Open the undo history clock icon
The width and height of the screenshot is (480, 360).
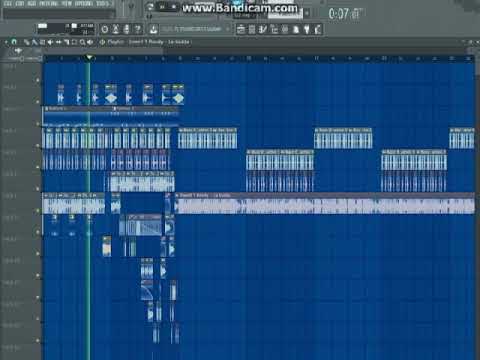[x=105, y=29]
